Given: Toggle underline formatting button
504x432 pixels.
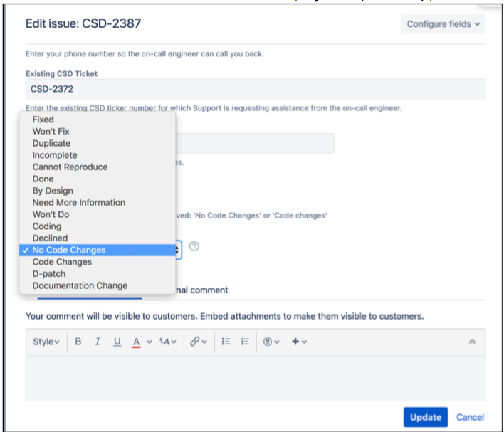Looking at the screenshot, I should [x=117, y=342].
